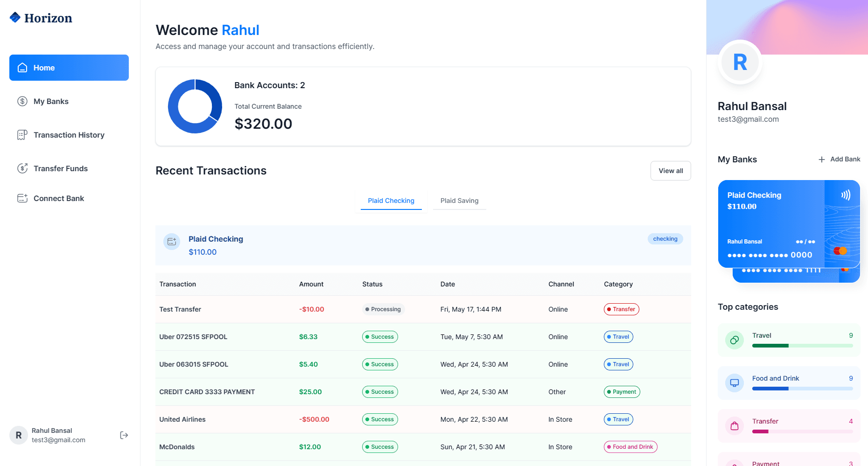Click the Food and Drink category badge
Viewport: 868px width, 466px height.
(630, 447)
